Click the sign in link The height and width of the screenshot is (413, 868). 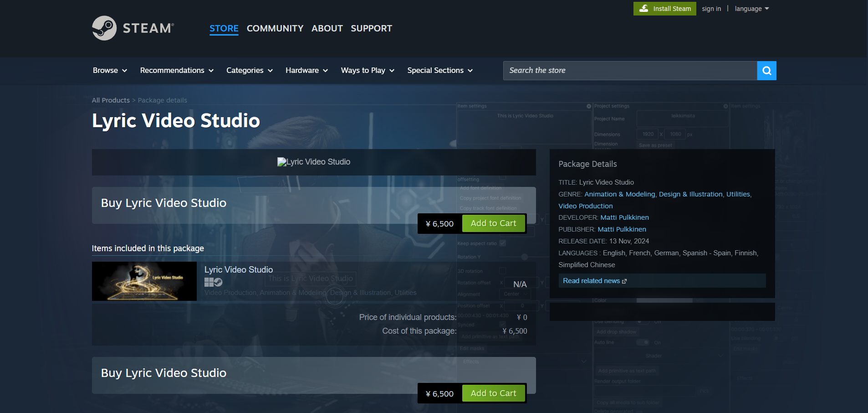point(711,9)
